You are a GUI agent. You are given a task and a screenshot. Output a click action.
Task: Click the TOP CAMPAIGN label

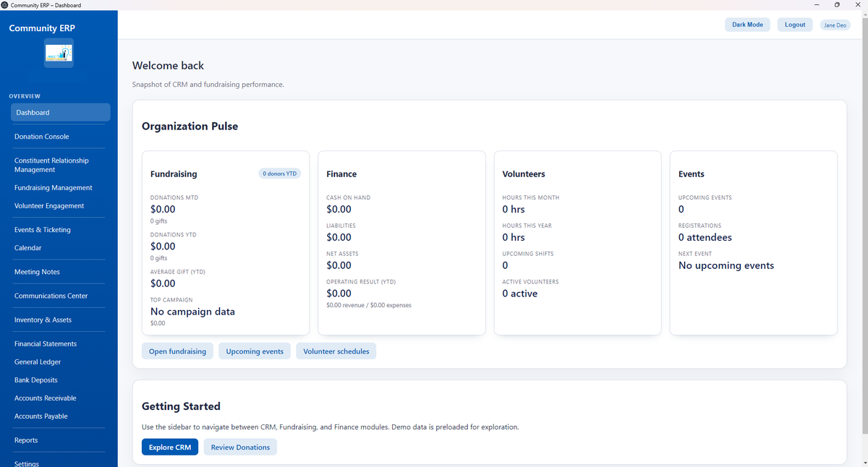click(171, 299)
